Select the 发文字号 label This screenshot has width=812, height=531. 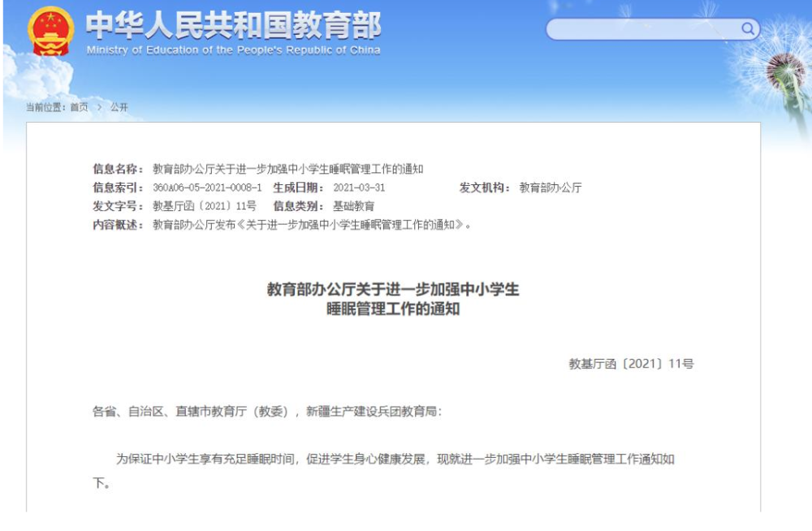118,206
